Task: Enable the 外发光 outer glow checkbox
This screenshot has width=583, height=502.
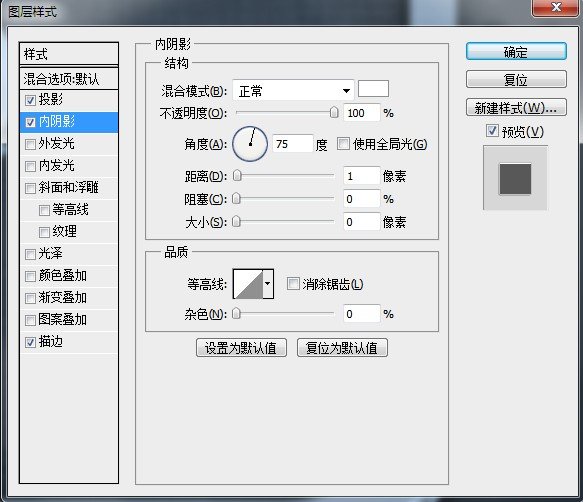Action: point(30,144)
